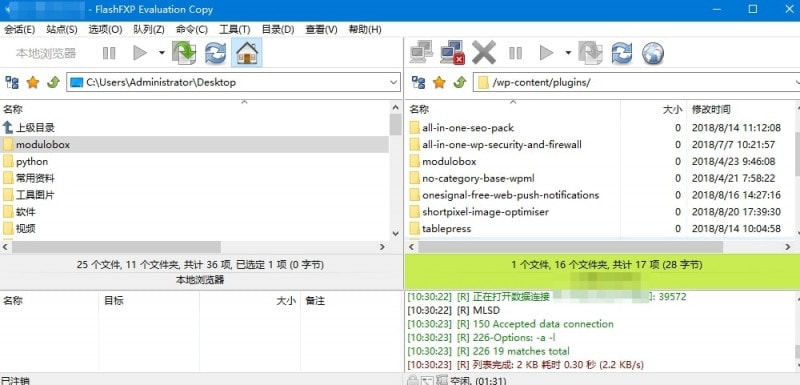This screenshot has width=800, height=385.
Task: Open the 目录(D) menu
Action: point(278,30)
